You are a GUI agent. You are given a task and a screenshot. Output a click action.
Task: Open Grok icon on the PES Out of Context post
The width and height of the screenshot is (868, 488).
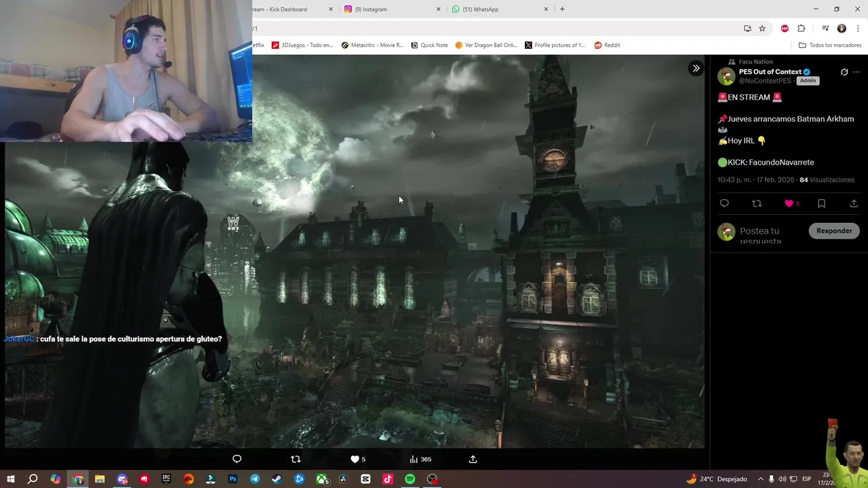coord(844,72)
